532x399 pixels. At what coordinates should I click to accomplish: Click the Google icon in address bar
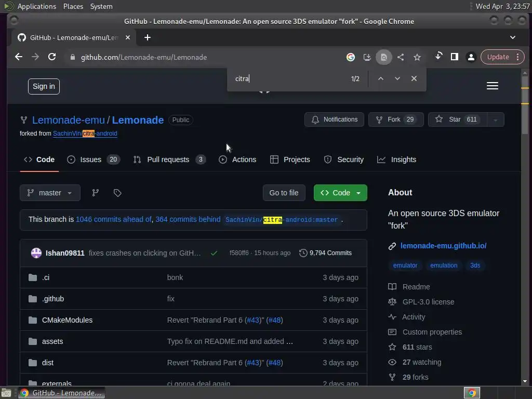tap(351, 57)
